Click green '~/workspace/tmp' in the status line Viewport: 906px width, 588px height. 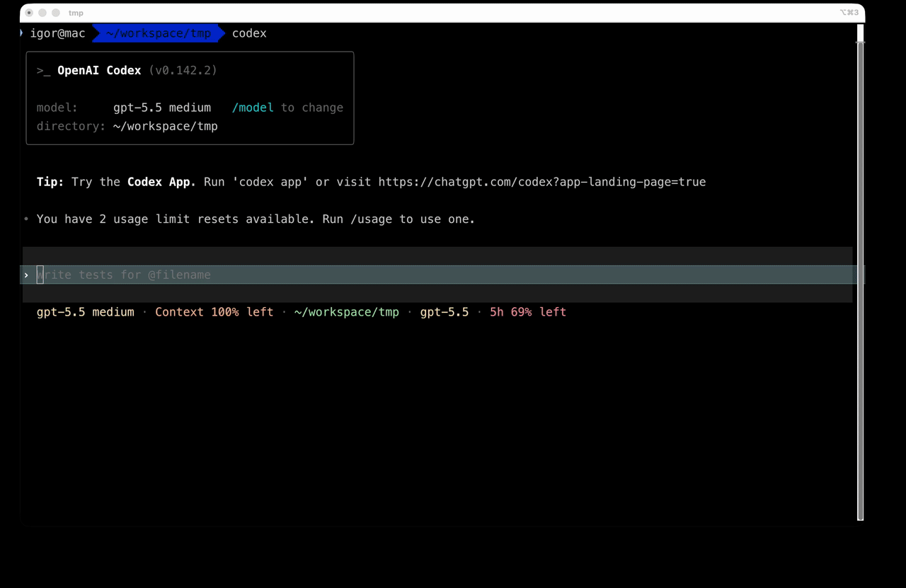tap(347, 312)
